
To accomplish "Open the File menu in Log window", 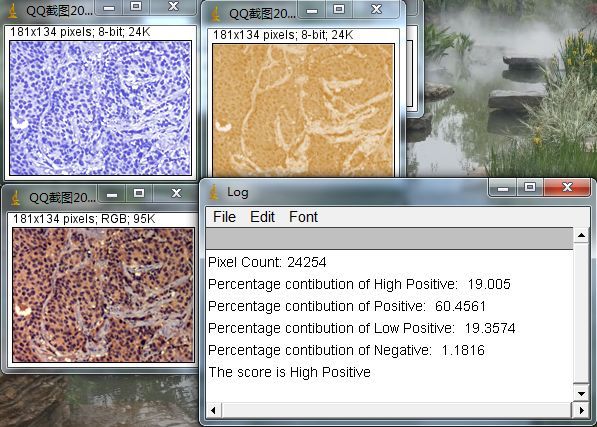I will coord(224,217).
